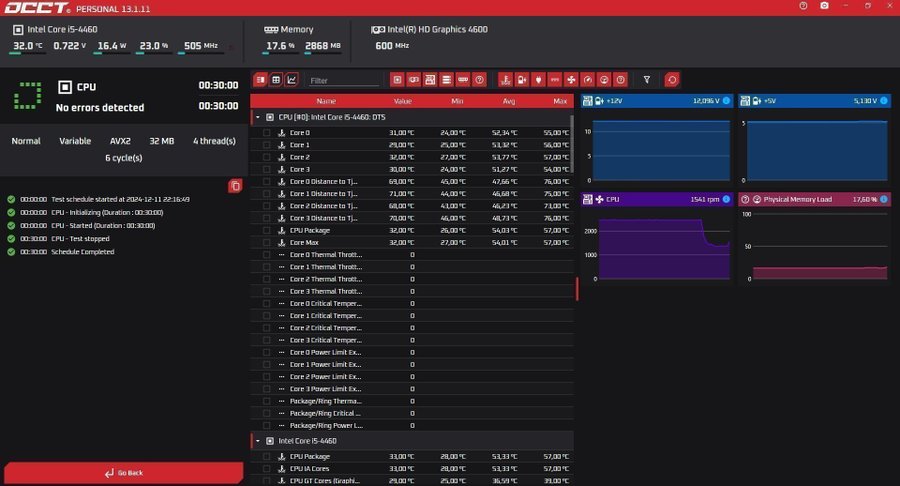Tick the Core 0 checkbox
This screenshot has width=900, height=486.
pos(267,133)
